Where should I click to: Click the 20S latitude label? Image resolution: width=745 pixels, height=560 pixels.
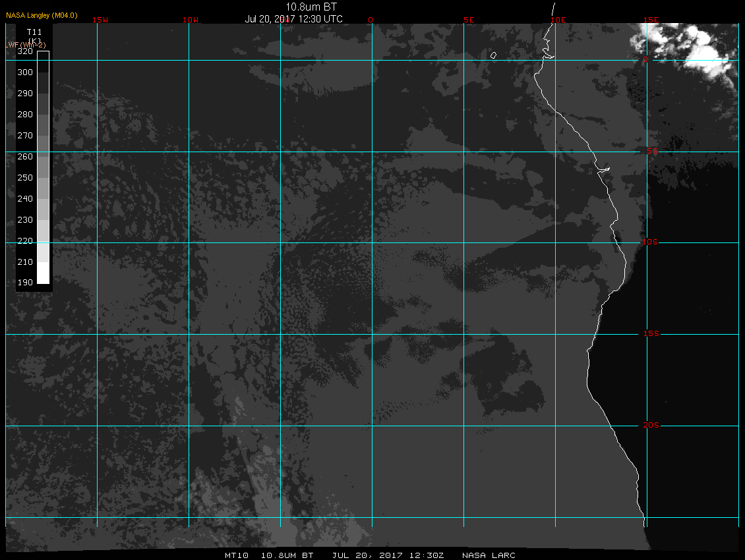point(651,425)
